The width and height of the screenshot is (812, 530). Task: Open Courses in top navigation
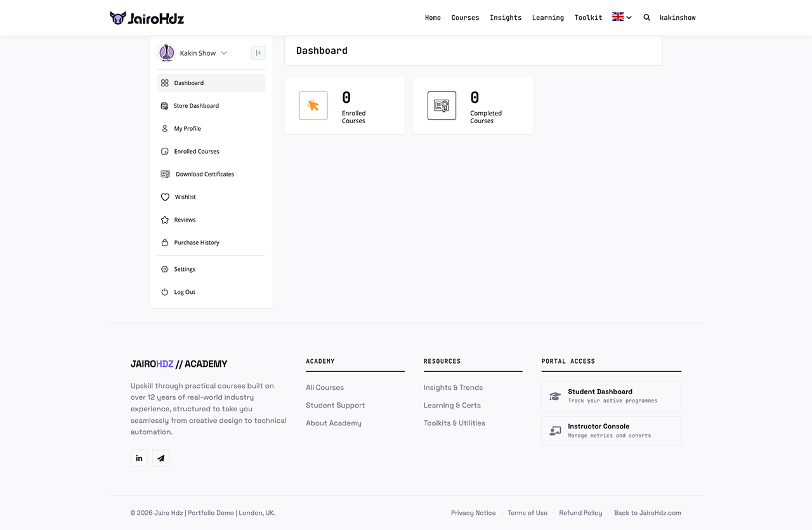[465, 18]
